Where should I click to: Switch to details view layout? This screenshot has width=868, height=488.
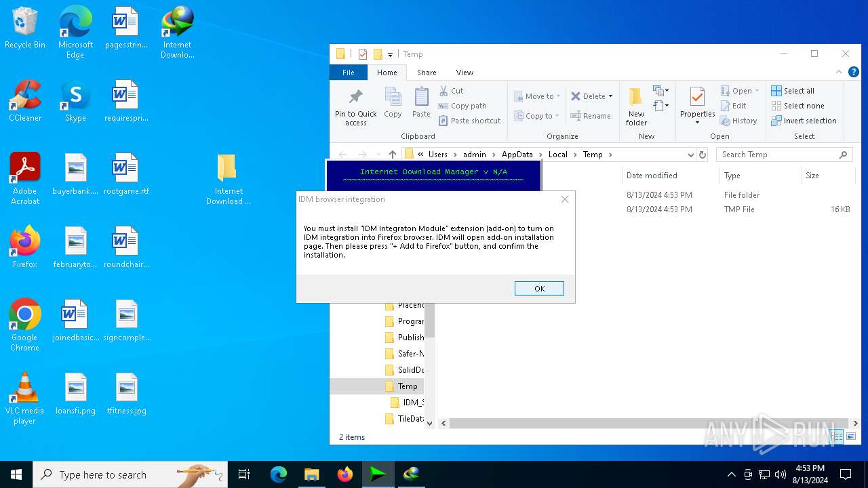point(837,436)
